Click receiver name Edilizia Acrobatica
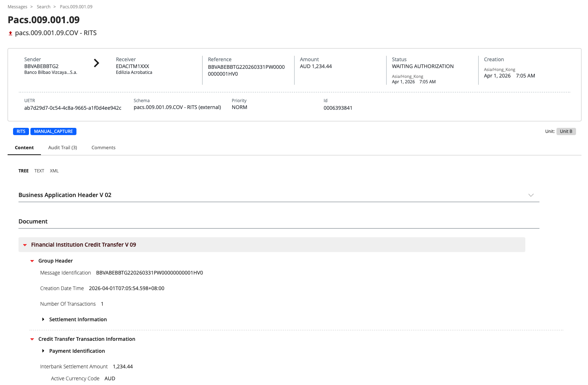Screen dimensions: 588x385 coord(134,72)
